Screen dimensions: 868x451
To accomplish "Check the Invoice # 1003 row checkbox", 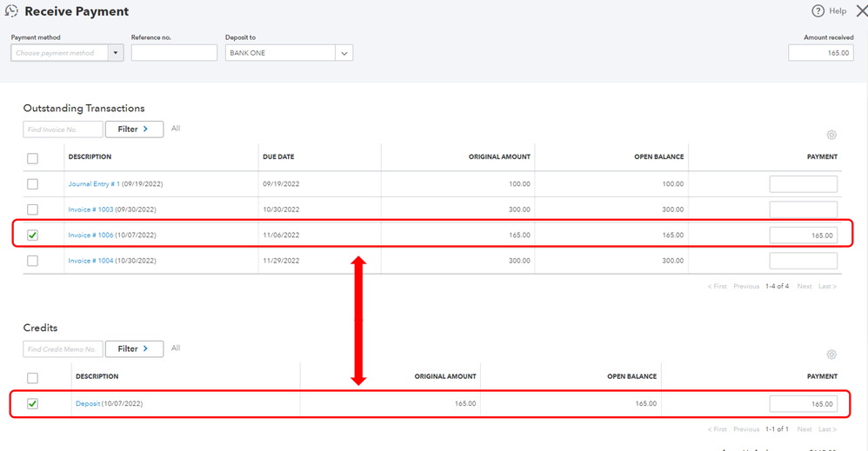I will (33, 209).
